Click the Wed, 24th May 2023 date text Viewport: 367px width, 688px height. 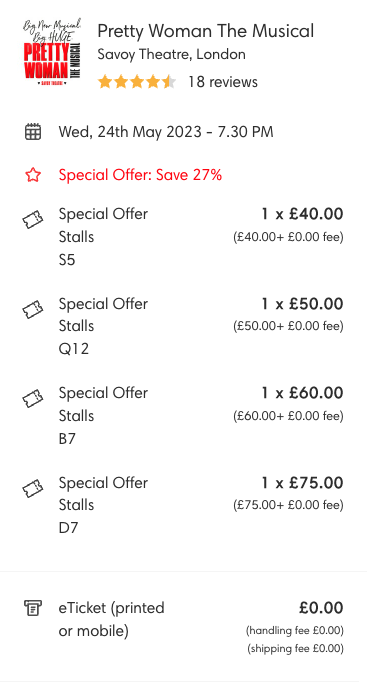pos(166,132)
